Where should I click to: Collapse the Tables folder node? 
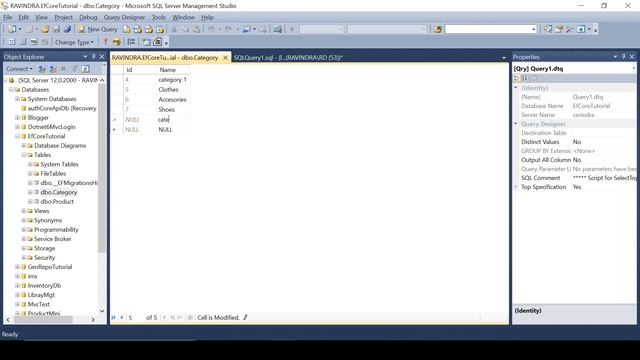(24, 155)
